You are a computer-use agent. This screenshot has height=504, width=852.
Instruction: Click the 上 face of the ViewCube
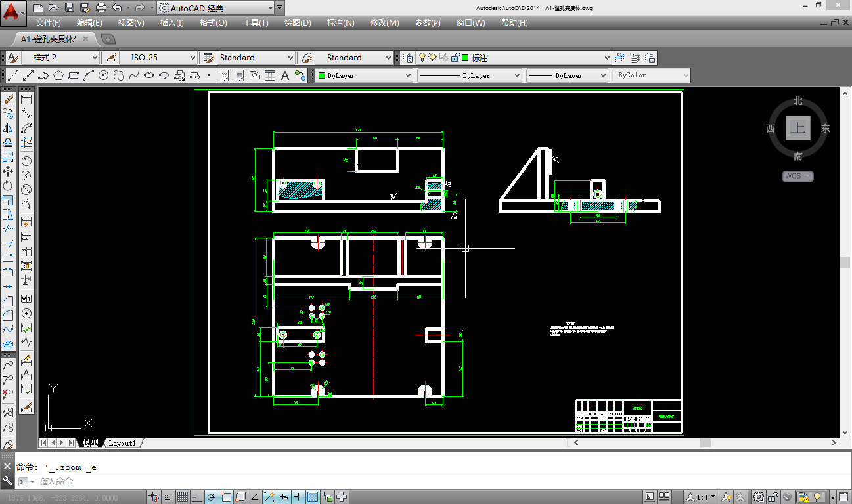click(x=797, y=128)
